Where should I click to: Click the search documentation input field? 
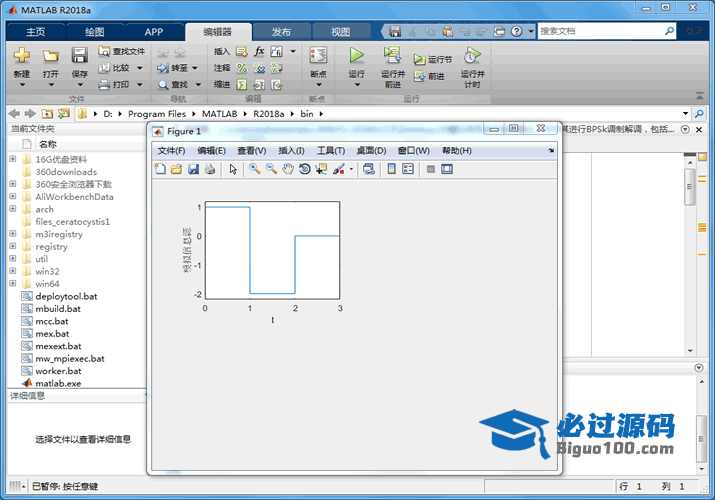[x=601, y=31]
